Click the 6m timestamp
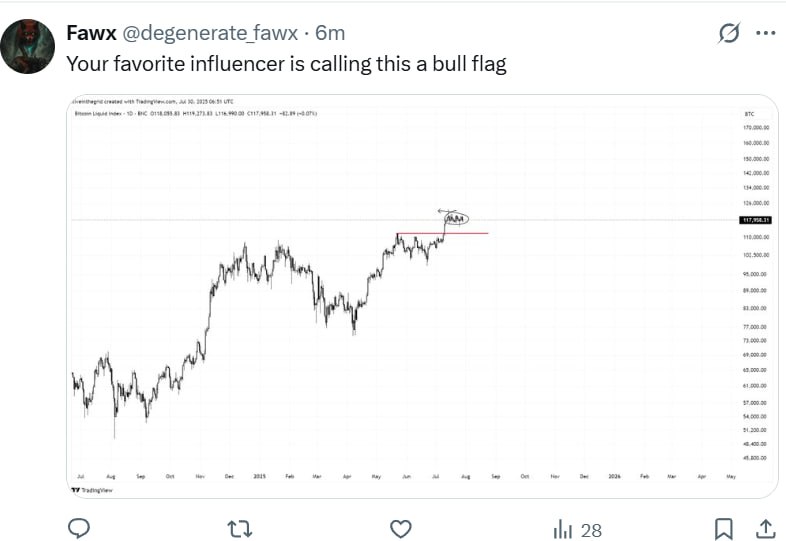 (x=330, y=33)
